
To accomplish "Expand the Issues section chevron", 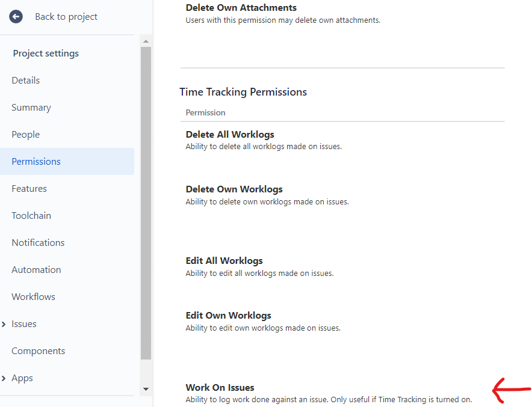I will click(x=4, y=324).
